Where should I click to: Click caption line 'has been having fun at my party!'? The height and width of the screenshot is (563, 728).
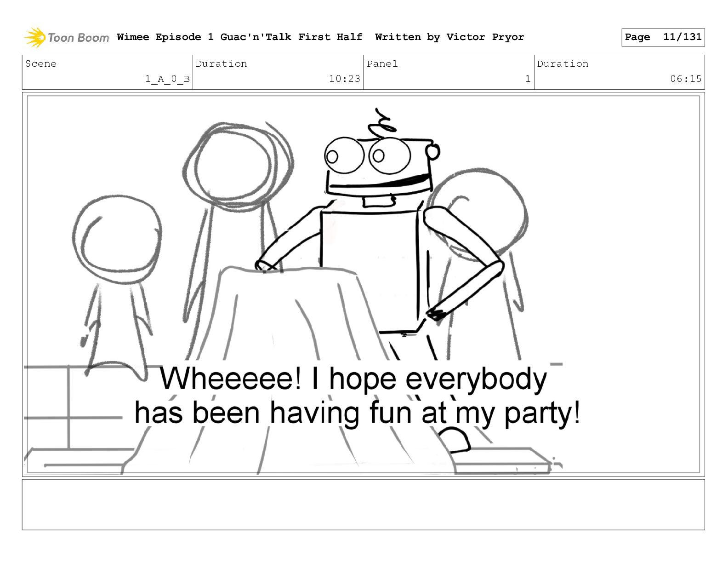coord(358,413)
